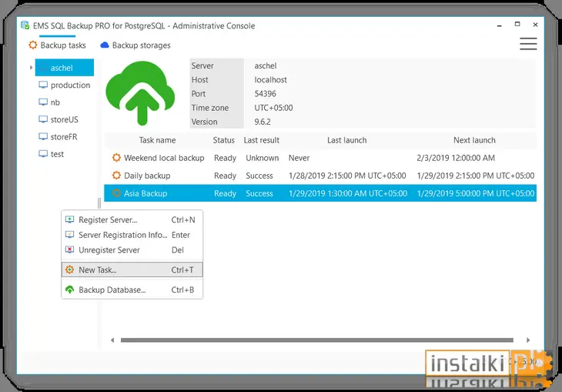Image resolution: width=562 pixels, height=392 pixels.
Task: Click the New Task gear icon
Action: point(69,270)
